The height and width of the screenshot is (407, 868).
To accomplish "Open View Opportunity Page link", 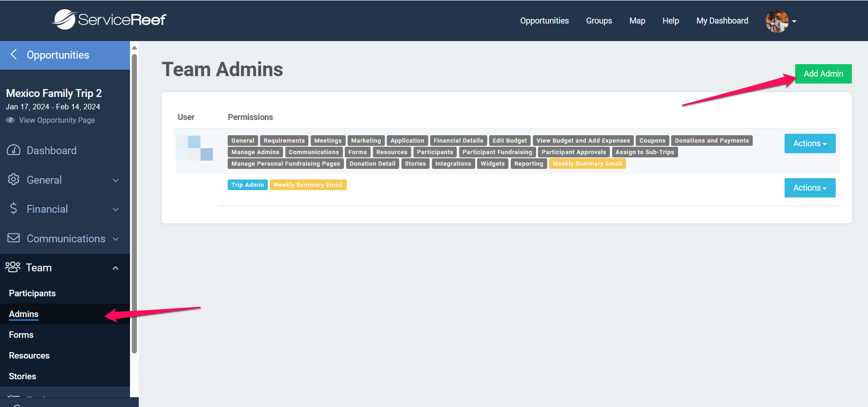I will [57, 120].
